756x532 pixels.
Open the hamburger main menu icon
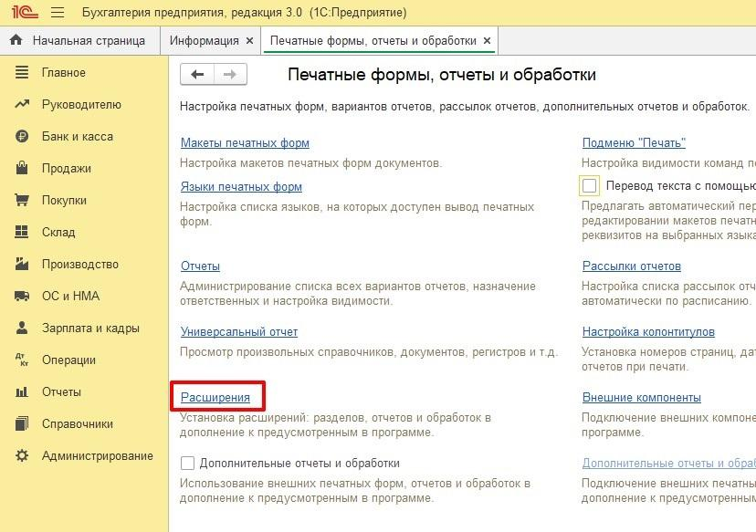click(58, 12)
